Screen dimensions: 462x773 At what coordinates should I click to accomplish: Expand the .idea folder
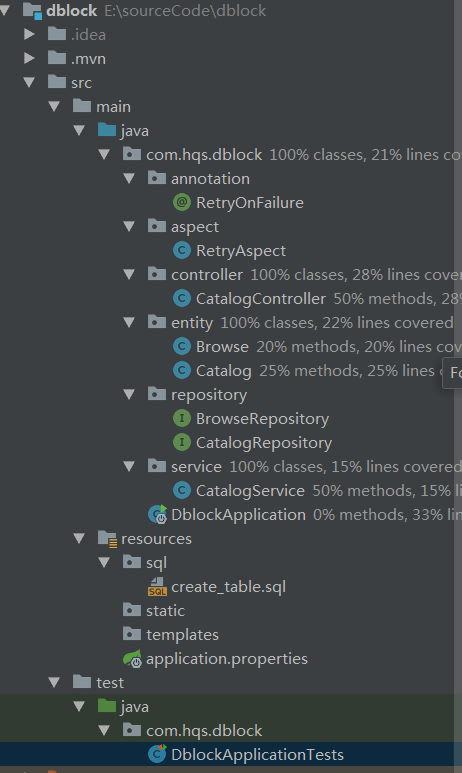[29, 34]
